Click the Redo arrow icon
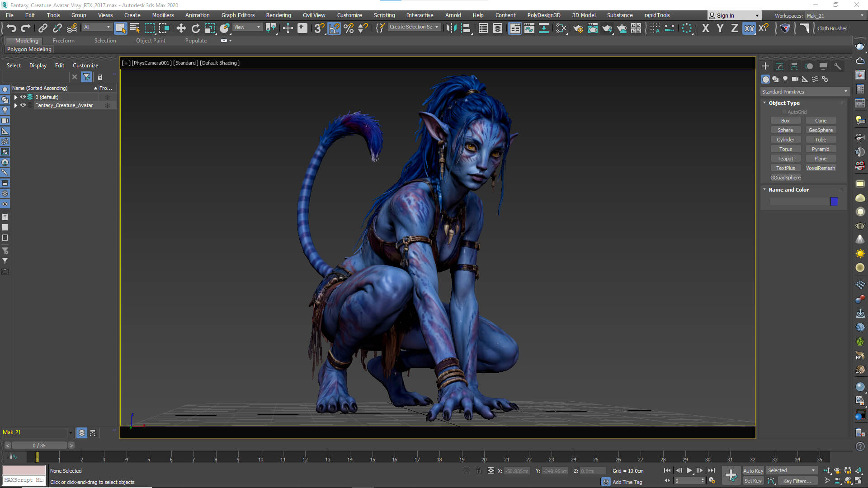 point(26,28)
